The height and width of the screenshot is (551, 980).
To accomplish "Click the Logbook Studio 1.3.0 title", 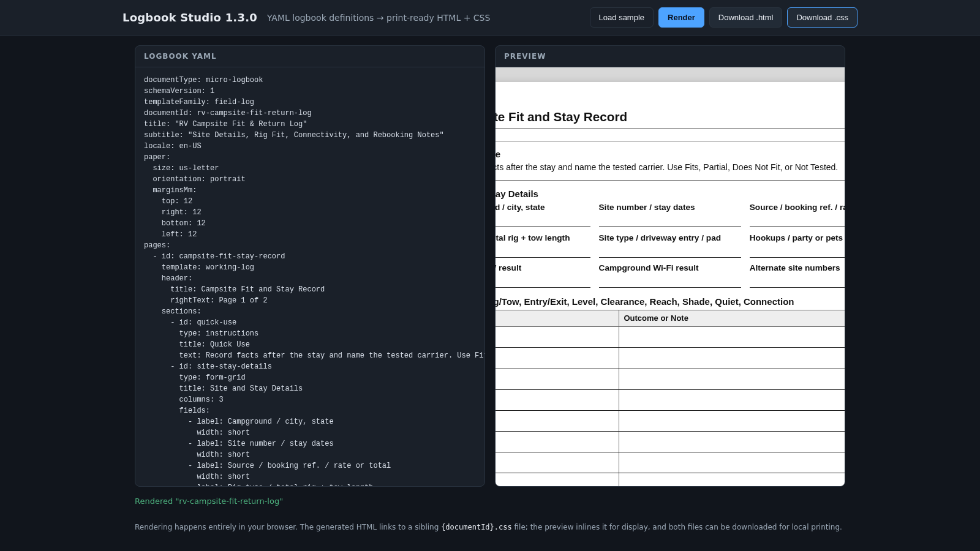I will (x=190, y=18).
